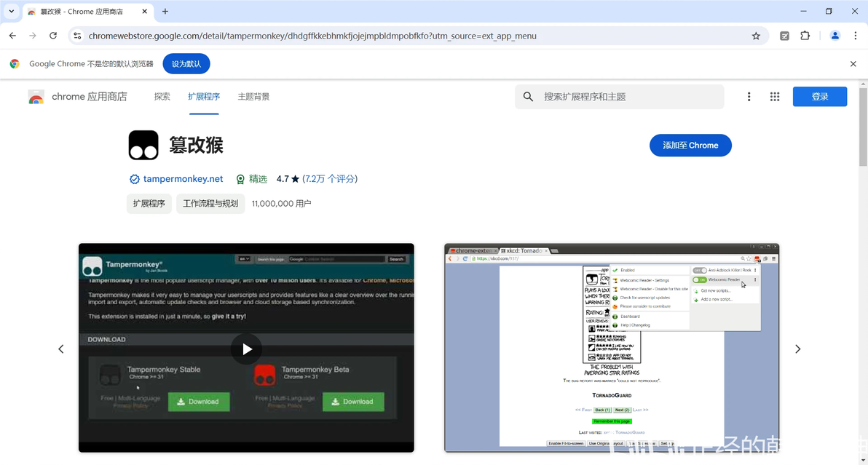Open the 探索 tab
Viewport: 868px width, 465px height.
click(x=162, y=96)
